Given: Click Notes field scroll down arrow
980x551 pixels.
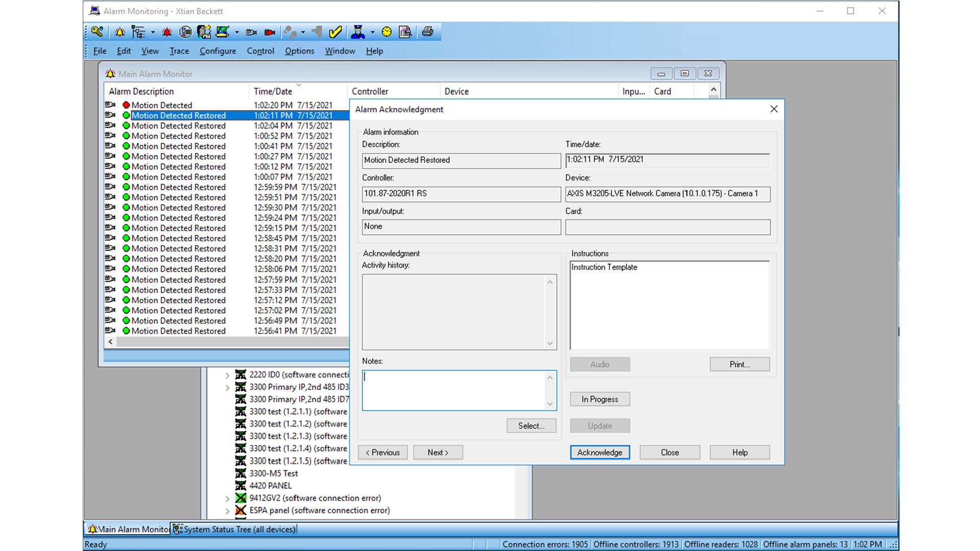Looking at the screenshot, I should (x=550, y=404).
